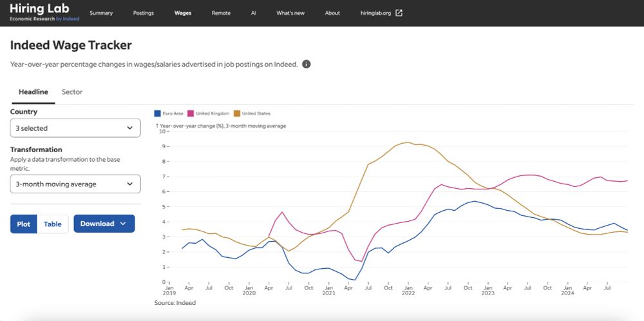Open the Transformation dropdown

[x=75, y=184]
